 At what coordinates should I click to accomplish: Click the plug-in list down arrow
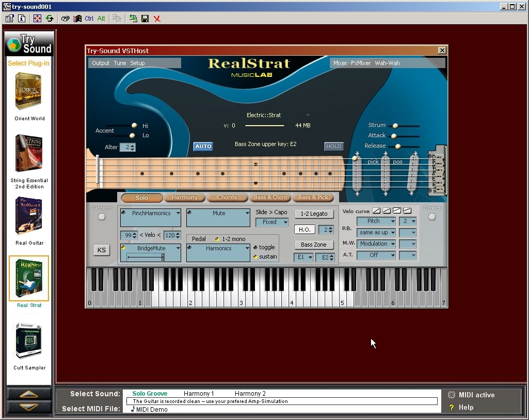29,407
